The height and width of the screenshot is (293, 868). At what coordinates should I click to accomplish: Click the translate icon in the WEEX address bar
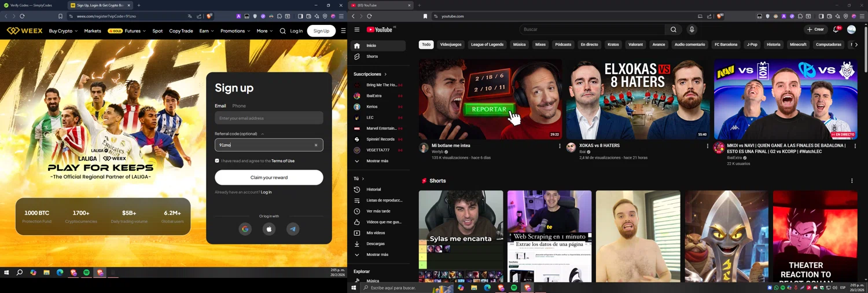pyautogui.click(x=190, y=16)
